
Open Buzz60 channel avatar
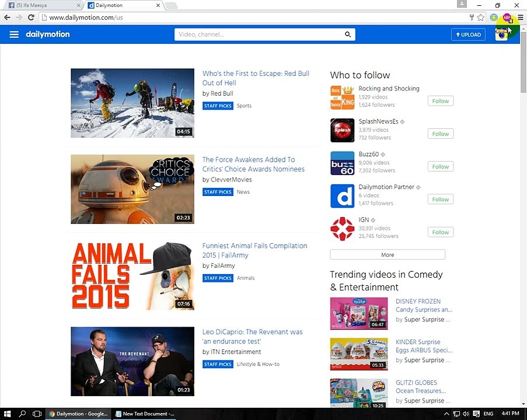[342, 163]
